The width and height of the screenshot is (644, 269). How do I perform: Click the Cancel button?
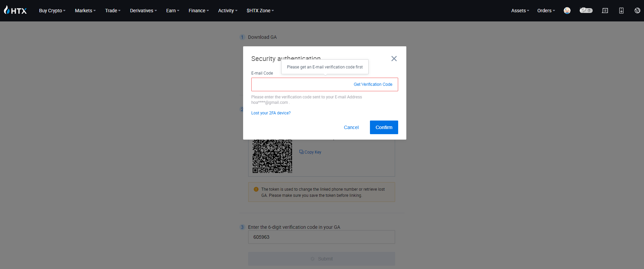pos(351,127)
